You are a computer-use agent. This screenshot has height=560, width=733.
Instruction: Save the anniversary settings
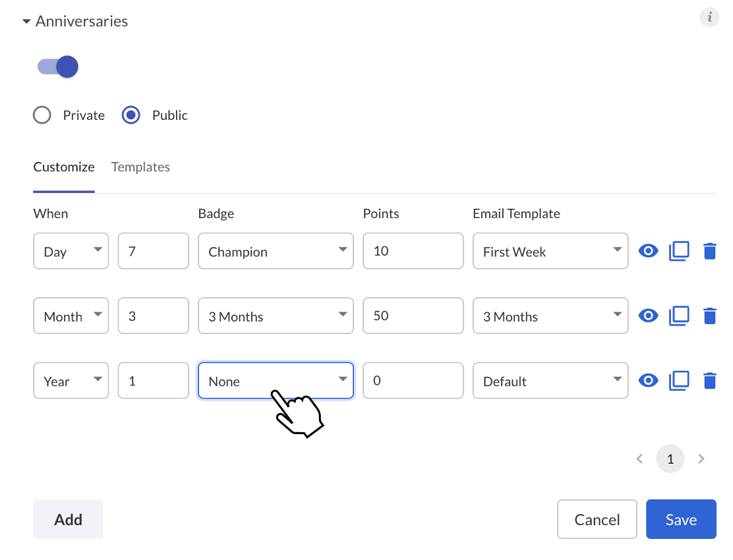click(x=681, y=519)
